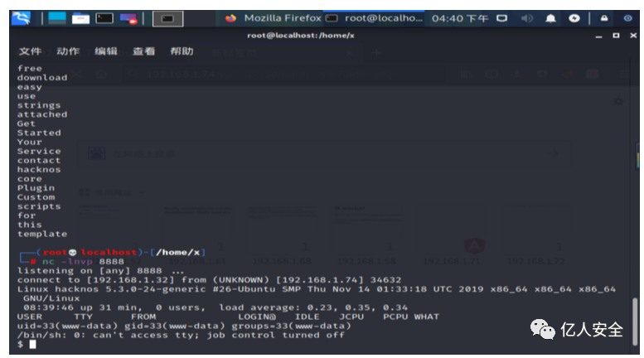The image size is (644, 358).
Task: Open the clock showing 04:40
Action: tap(460, 18)
